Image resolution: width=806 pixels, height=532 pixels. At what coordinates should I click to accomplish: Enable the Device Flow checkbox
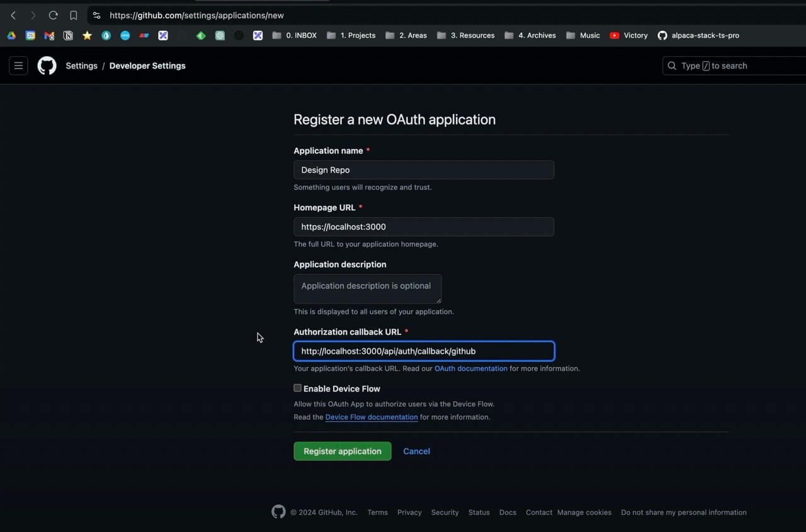point(297,388)
